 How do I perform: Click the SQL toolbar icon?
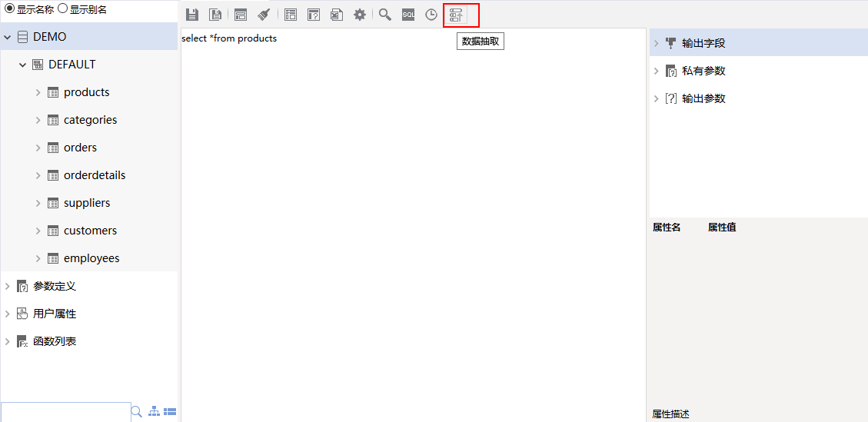click(408, 15)
